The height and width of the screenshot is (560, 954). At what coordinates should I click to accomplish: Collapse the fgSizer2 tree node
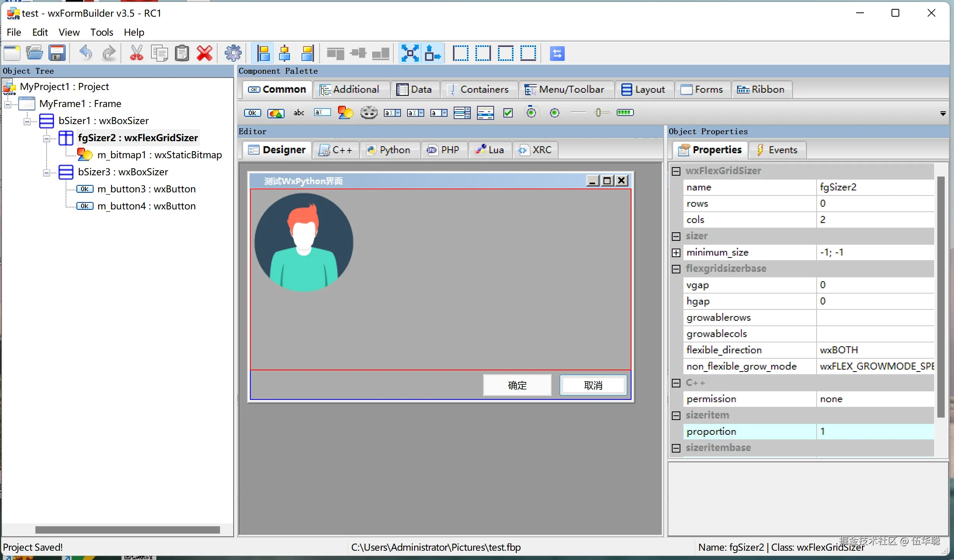(x=47, y=138)
